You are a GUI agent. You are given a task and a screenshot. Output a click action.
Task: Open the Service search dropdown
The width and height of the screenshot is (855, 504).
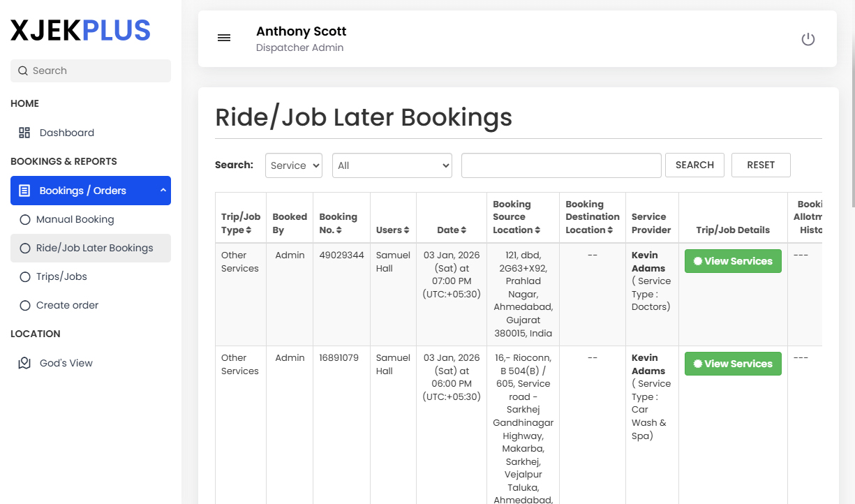(x=293, y=165)
